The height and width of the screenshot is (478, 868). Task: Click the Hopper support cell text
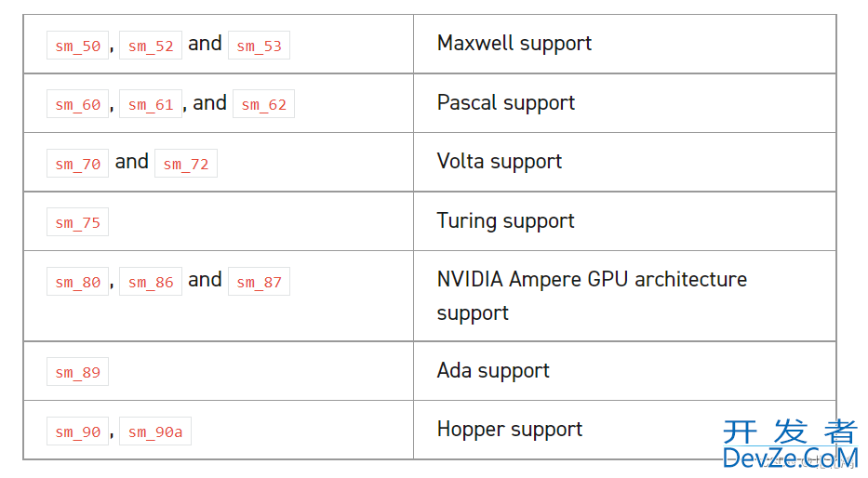coord(509,430)
